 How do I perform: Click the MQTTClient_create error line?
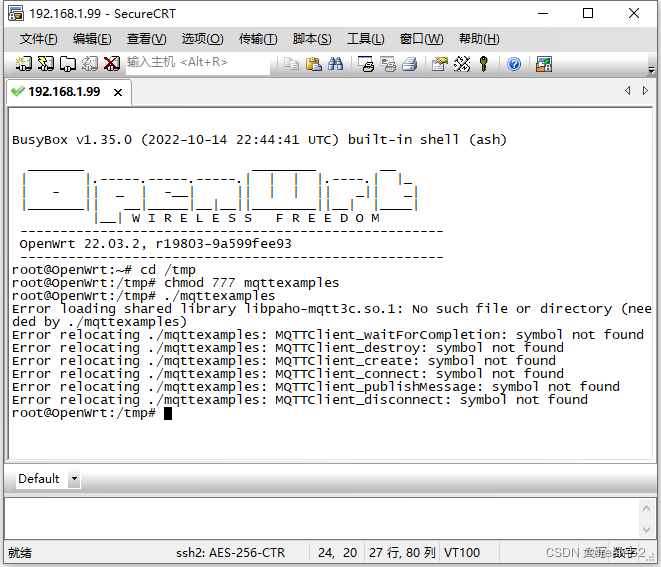284,361
